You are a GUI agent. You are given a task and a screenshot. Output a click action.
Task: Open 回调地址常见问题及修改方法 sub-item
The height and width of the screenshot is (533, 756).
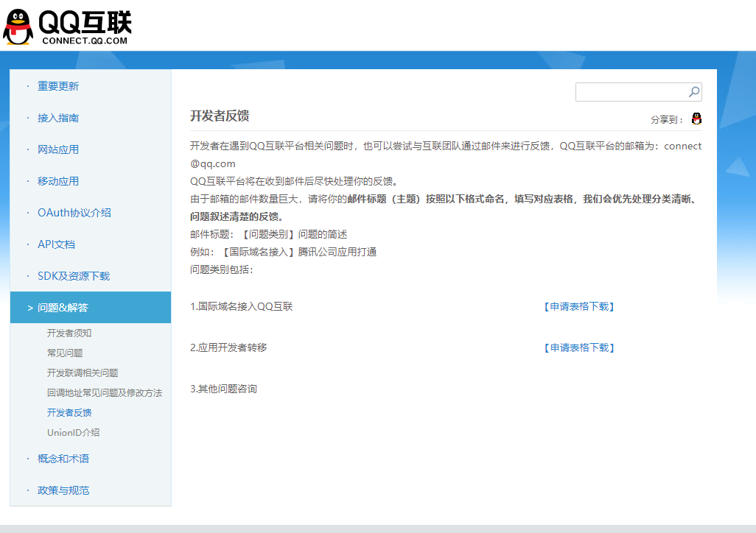click(x=105, y=392)
